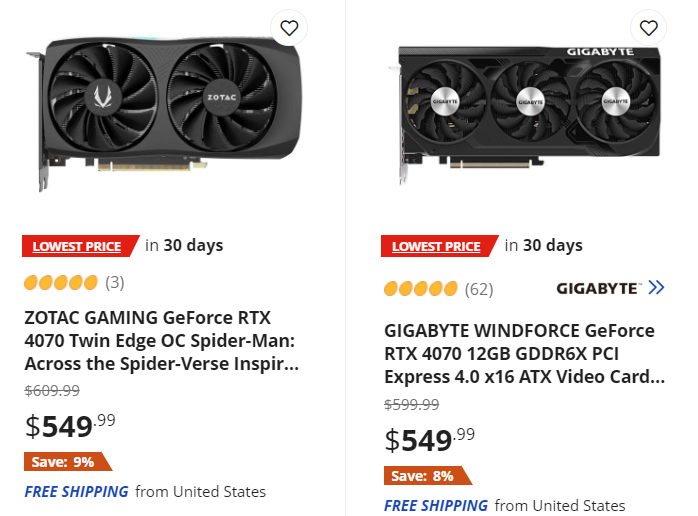The width and height of the screenshot is (698, 516).
Task: Open GIGABYTE WINDFORCE GeForce RTX 4070 title link
Action: pyautogui.click(x=521, y=353)
